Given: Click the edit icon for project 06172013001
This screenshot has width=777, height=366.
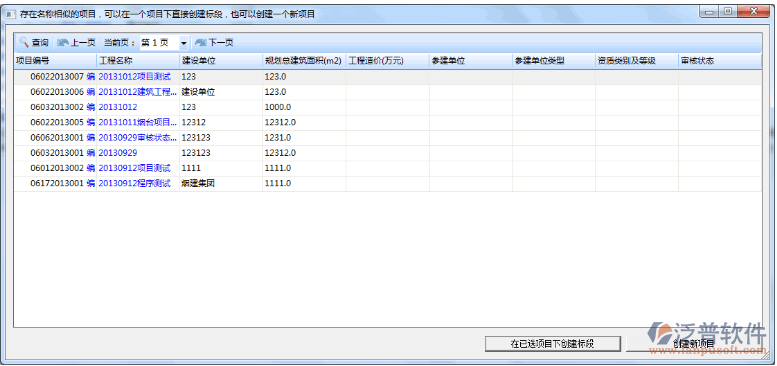Looking at the screenshot, I should pyautogui.click(x=91, y=183).
